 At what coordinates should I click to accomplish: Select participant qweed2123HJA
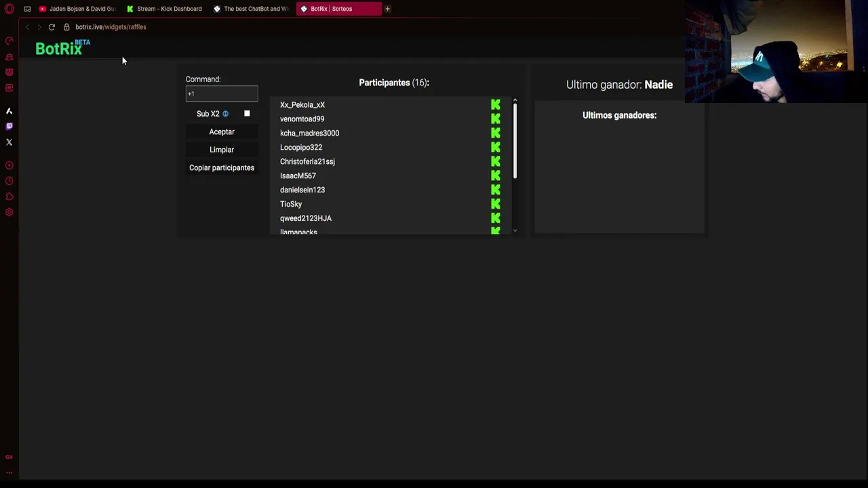(306, 219)
